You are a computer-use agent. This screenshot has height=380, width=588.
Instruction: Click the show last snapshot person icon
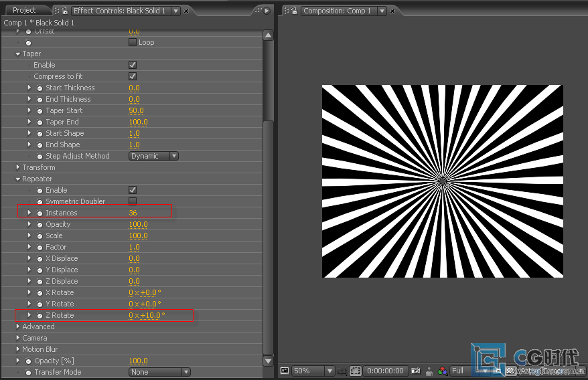click(x=429, y=371)
